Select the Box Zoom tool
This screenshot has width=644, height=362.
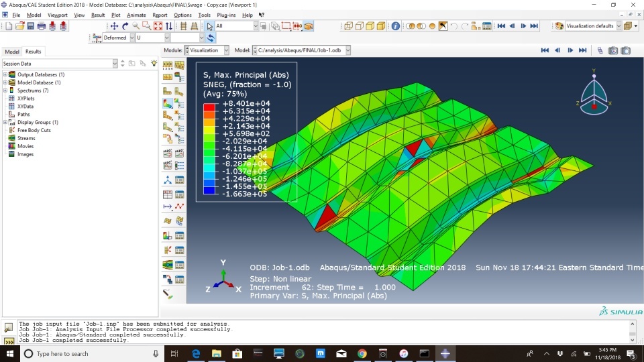click(147, 26)
